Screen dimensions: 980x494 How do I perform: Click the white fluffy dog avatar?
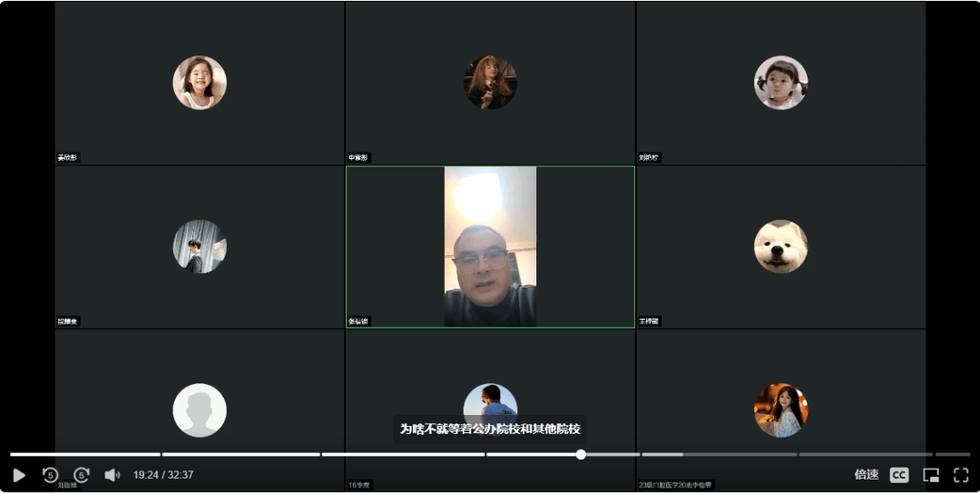tap(780, 246)
